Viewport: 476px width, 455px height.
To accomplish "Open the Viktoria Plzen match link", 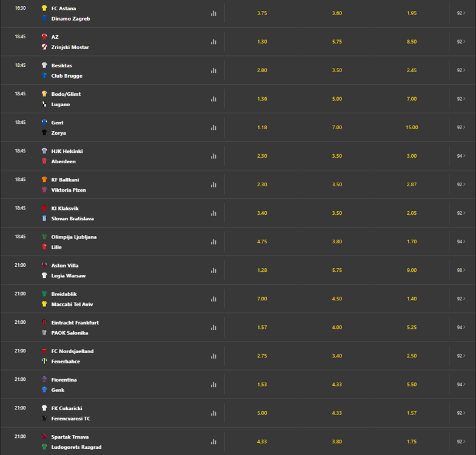I will pos(69,190).
